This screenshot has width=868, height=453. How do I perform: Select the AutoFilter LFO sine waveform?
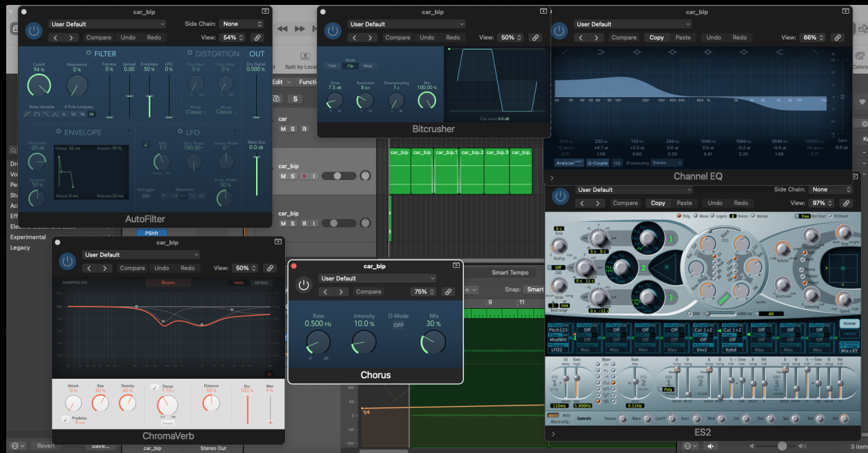tap(184, 196)
